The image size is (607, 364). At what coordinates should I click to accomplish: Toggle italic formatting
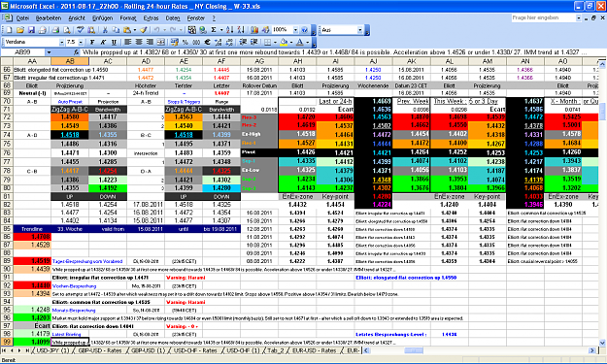pyautogui.click(x=103, y=42)
